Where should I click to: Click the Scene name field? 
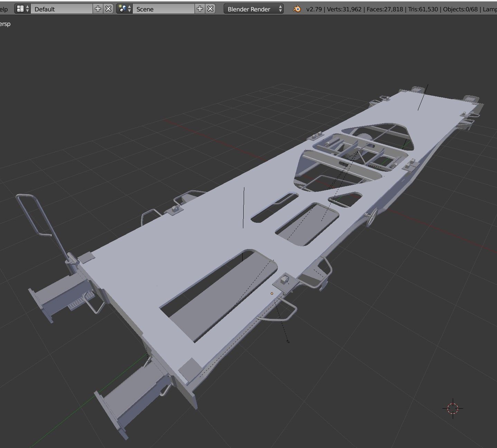pyautogui.click(x=164, y=9)
